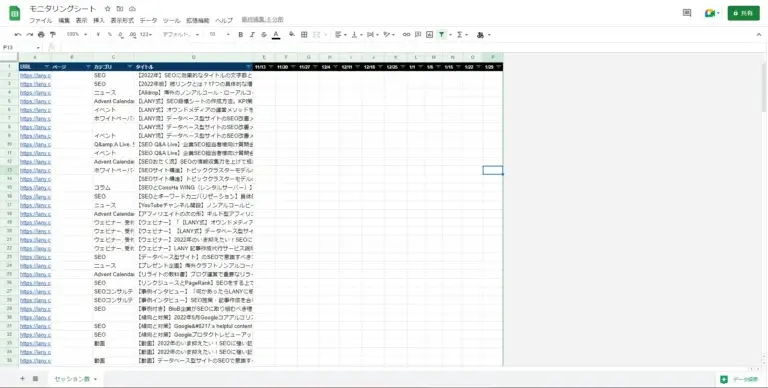Click the green 共有 share button
This screenshot has width=768, height=388.
[x=744, y=13]
